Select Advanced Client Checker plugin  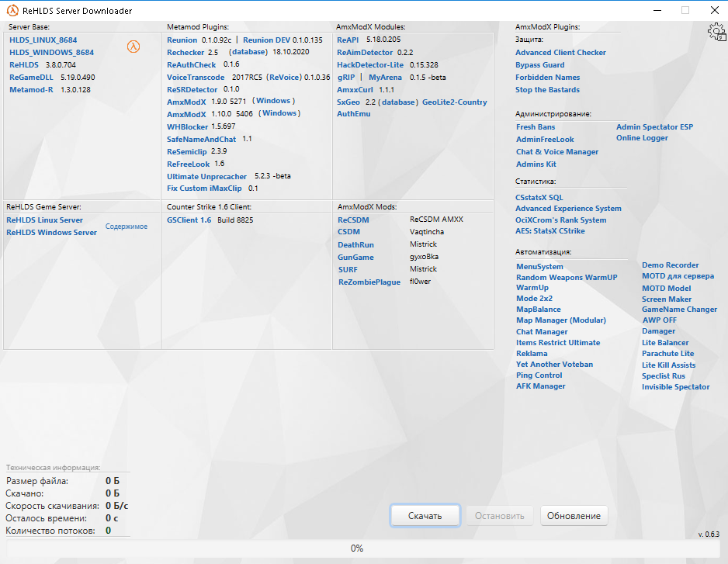tap(560, 53)
